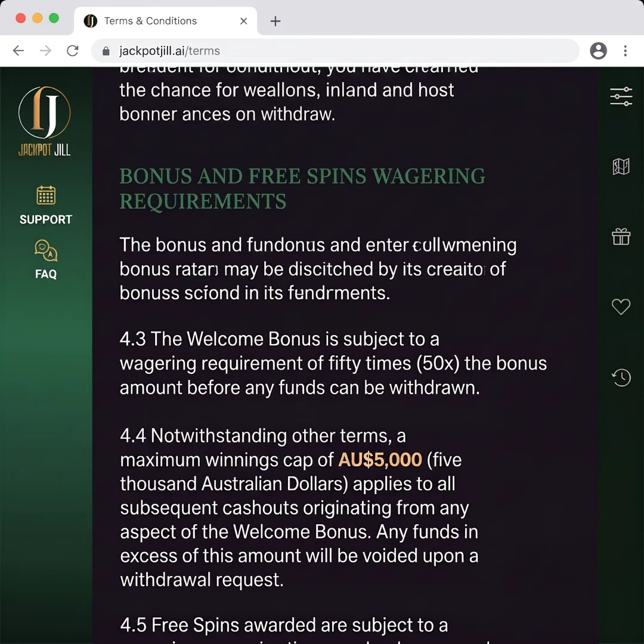The height and width of the screenshot is (644, 644).
Task: Click the highlighted AU$5,000 amount
Action: click(x=380, y=460)
